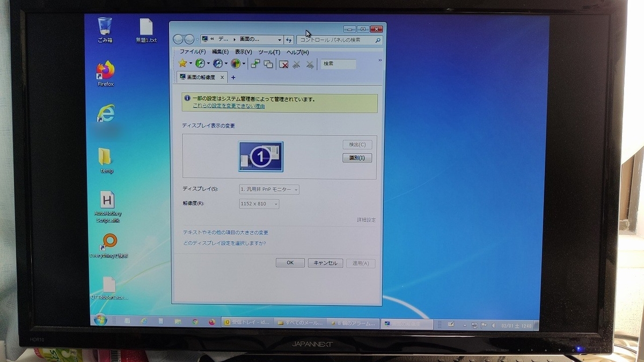644x362 pixels.
Task: Click the colorful circle application launcher icon
Action: click(235, 64)
